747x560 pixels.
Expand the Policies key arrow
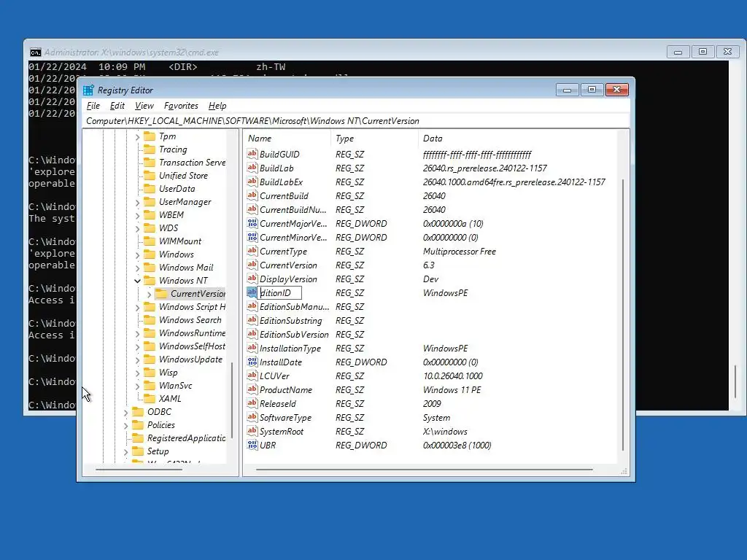tap(125, 425)
